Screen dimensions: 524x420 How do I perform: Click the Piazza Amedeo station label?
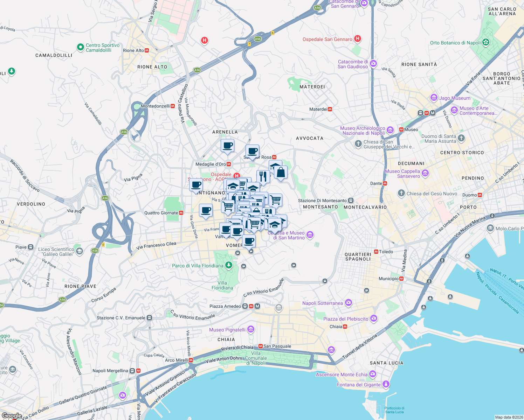[x=225, y=306]
